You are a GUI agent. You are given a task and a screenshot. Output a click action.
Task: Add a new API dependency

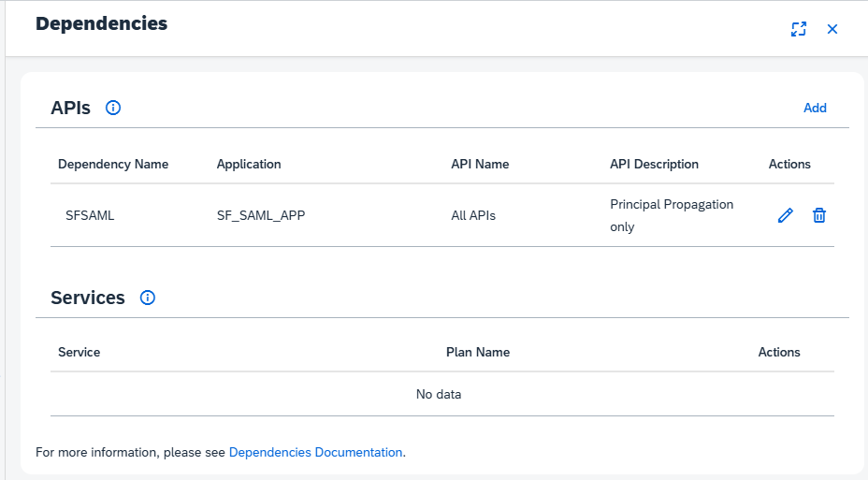point(815,108)
